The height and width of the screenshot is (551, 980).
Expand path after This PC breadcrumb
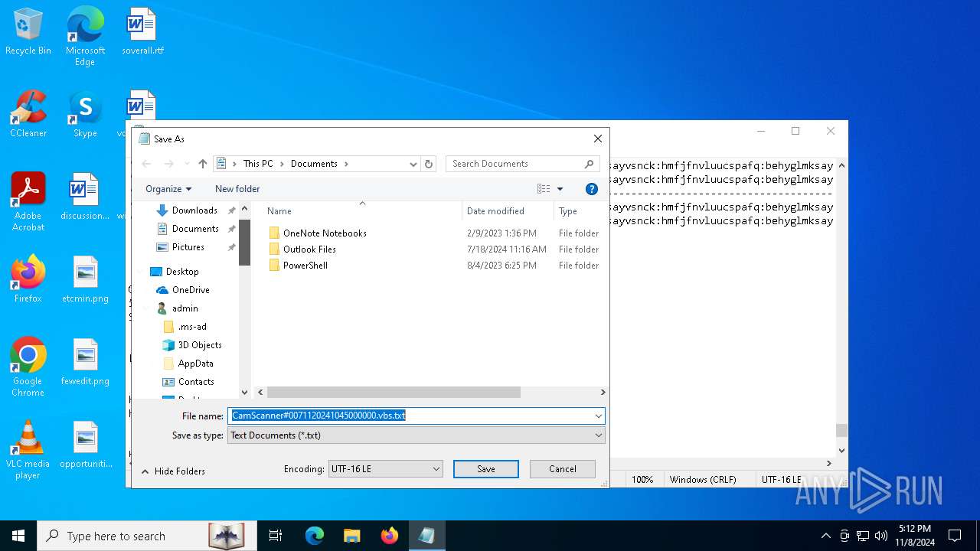281,164
